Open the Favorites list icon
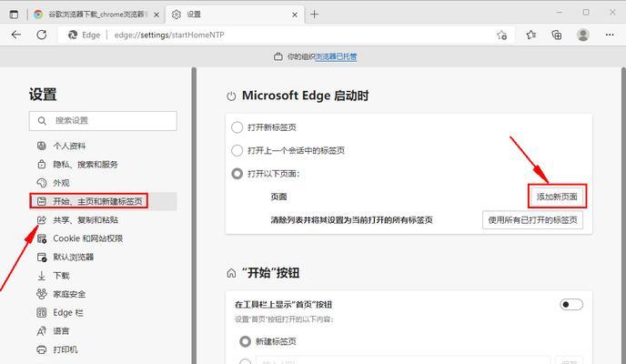626x364 pixels. coord(531,35)
